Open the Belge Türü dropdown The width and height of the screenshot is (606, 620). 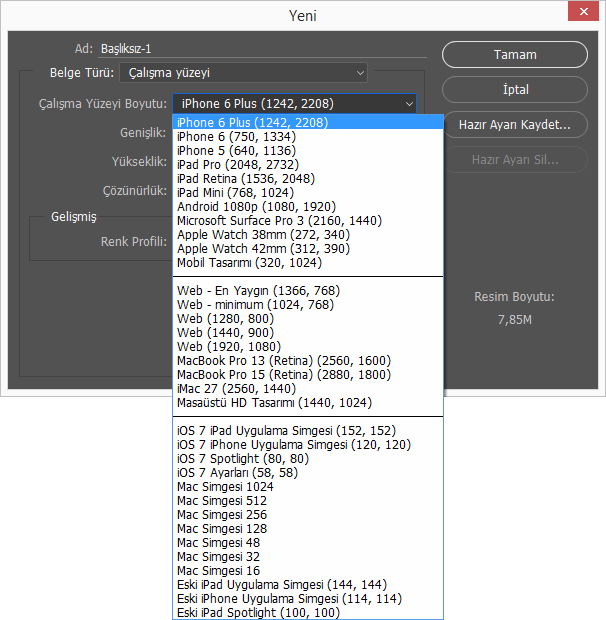point(244,73)
